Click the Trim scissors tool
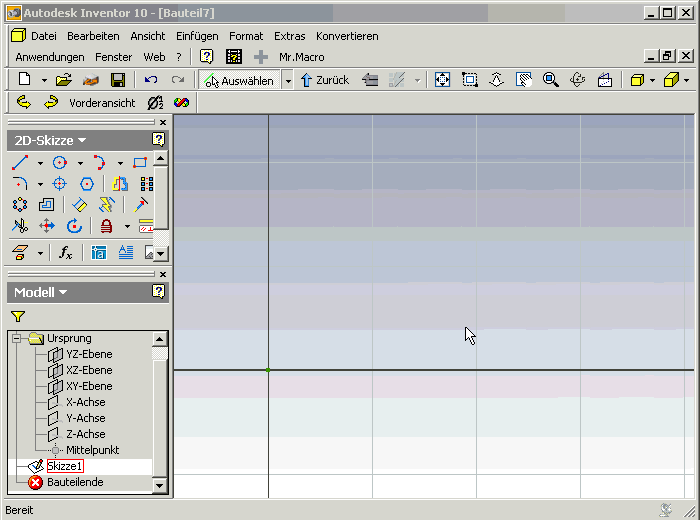700x520 pixels. tap(21, 226)
